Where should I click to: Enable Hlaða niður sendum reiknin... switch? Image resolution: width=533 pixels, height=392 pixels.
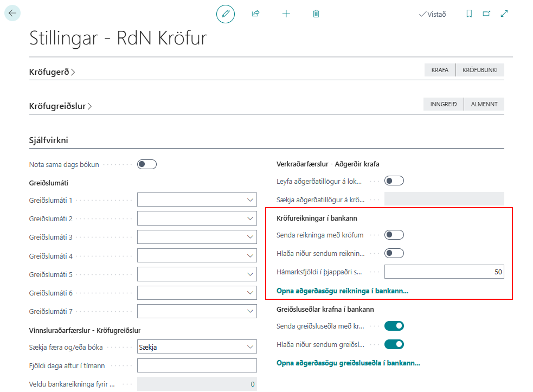click(394, 253)
